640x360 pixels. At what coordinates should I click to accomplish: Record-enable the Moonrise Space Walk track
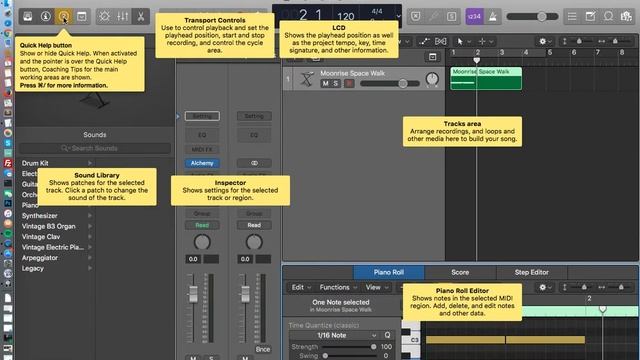coord(349,83)
